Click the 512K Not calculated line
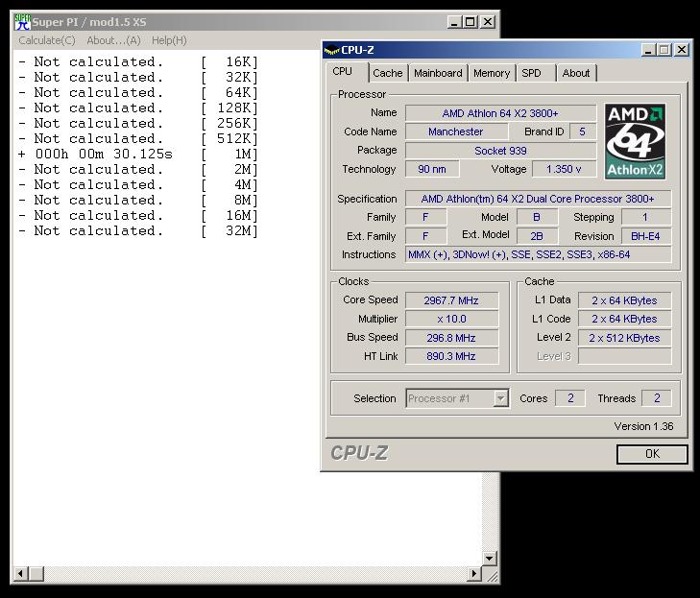The image size is (700, 598). click(138, 139)
